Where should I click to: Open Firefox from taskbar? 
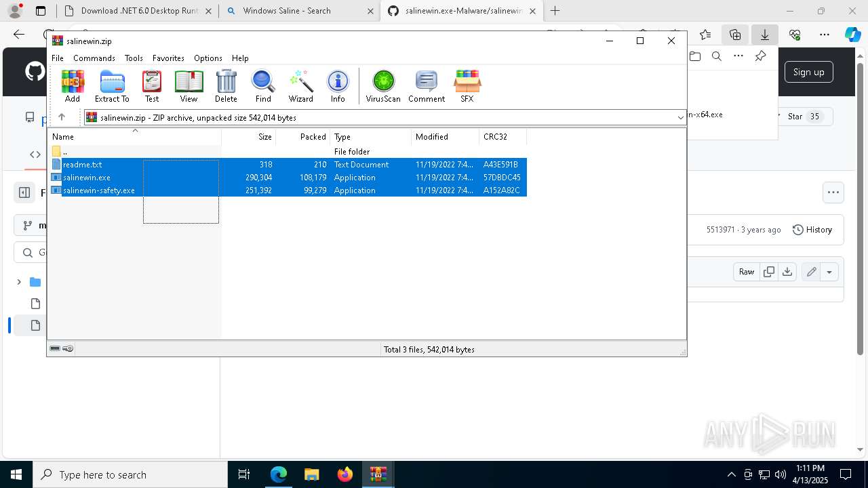344,474
